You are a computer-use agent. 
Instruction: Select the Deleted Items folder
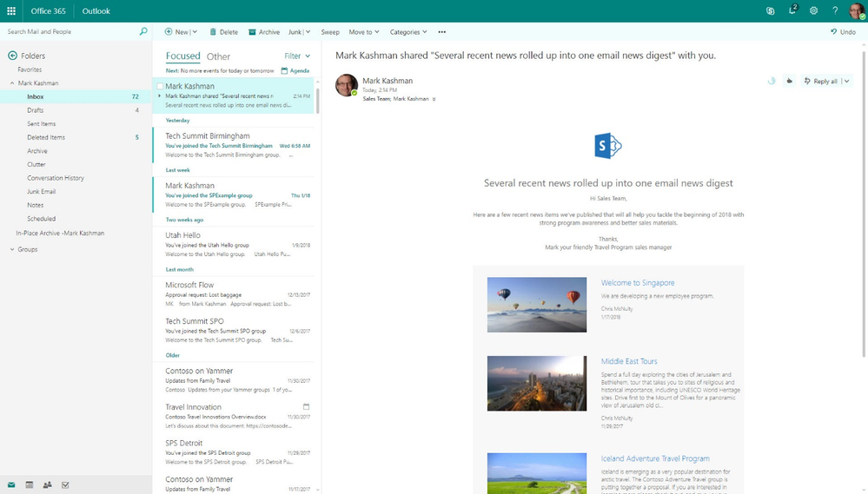[46, 137]
